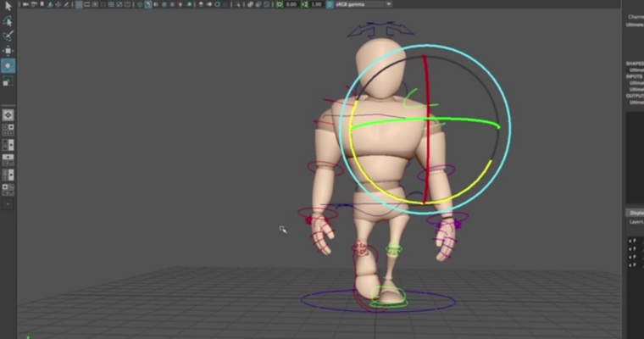Click the exposure value field 0.00

point(291,4)
